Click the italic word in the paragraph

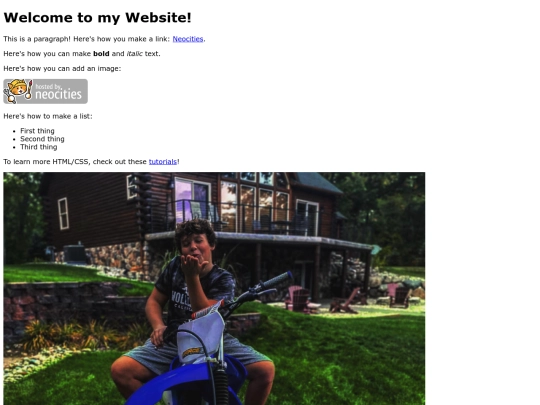coord(134,54)
